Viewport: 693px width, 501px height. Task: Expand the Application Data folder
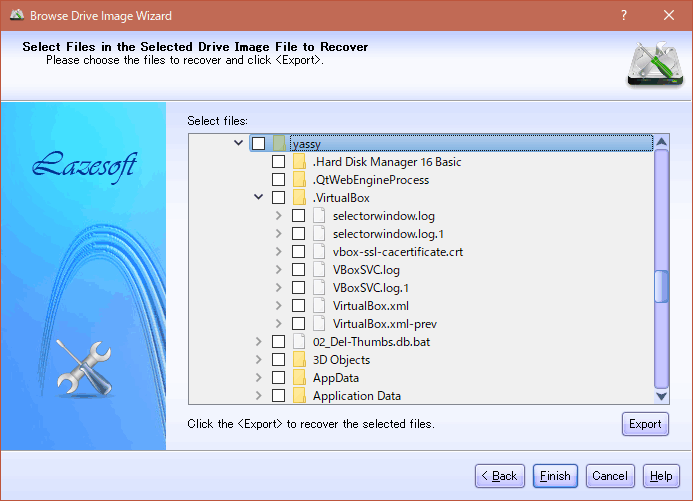(x=259, y=395)
